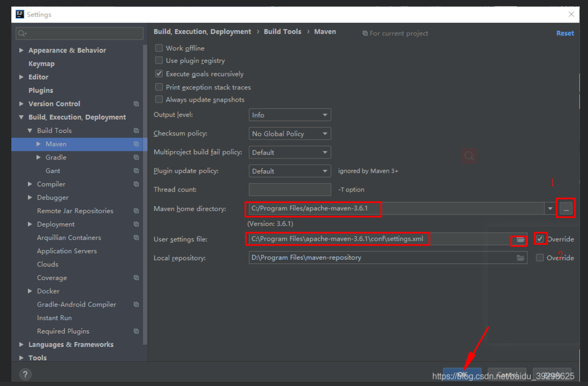Viewport: 588px width, 386px height.
Task: Click Build, Execution, Deployment breadcrumb
Action: click(202, 32)
